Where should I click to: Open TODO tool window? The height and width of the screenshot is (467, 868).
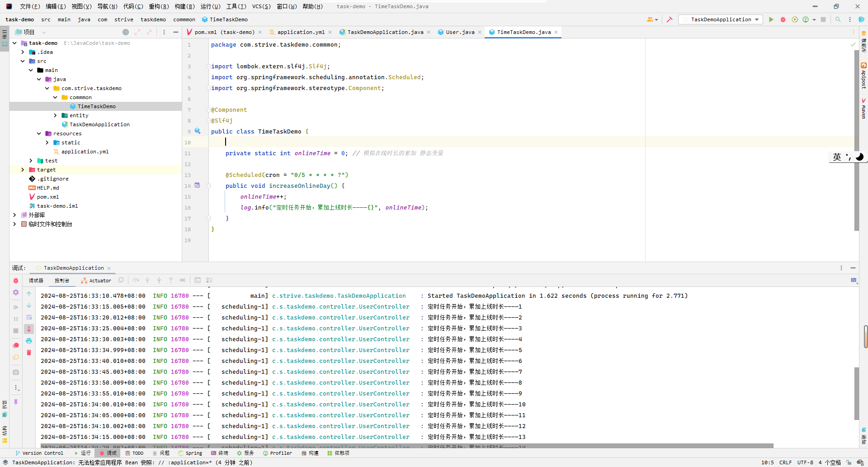pyautogui.click(x=135, y=453)
